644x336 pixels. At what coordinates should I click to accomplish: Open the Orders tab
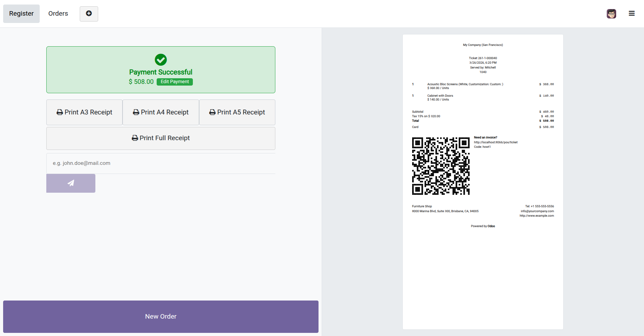point(58,14)
